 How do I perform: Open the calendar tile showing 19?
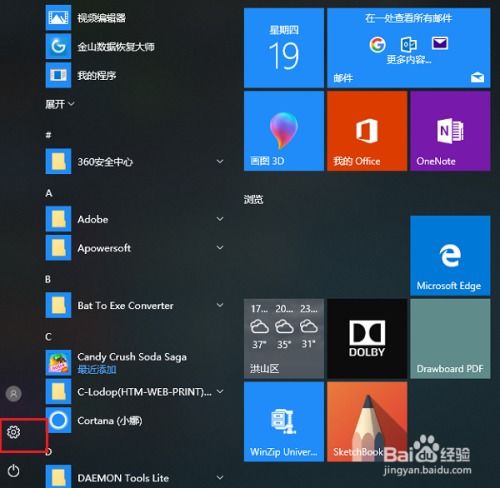(284, 48)
